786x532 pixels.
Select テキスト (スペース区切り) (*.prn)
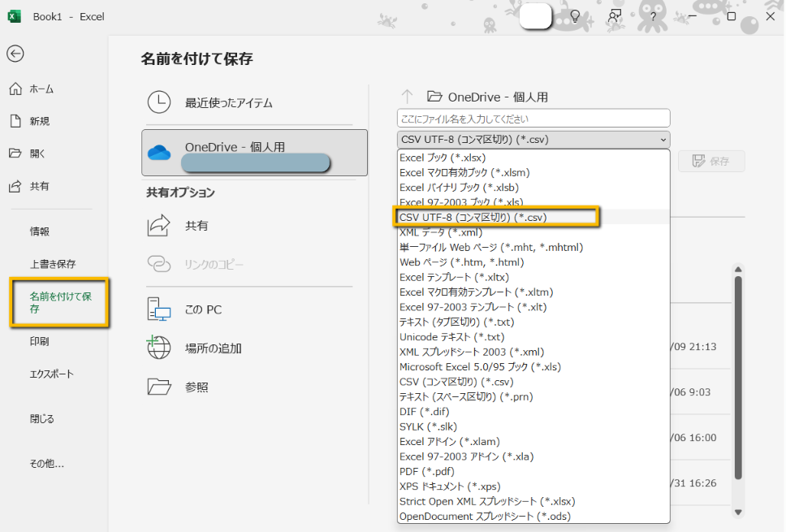533,396
